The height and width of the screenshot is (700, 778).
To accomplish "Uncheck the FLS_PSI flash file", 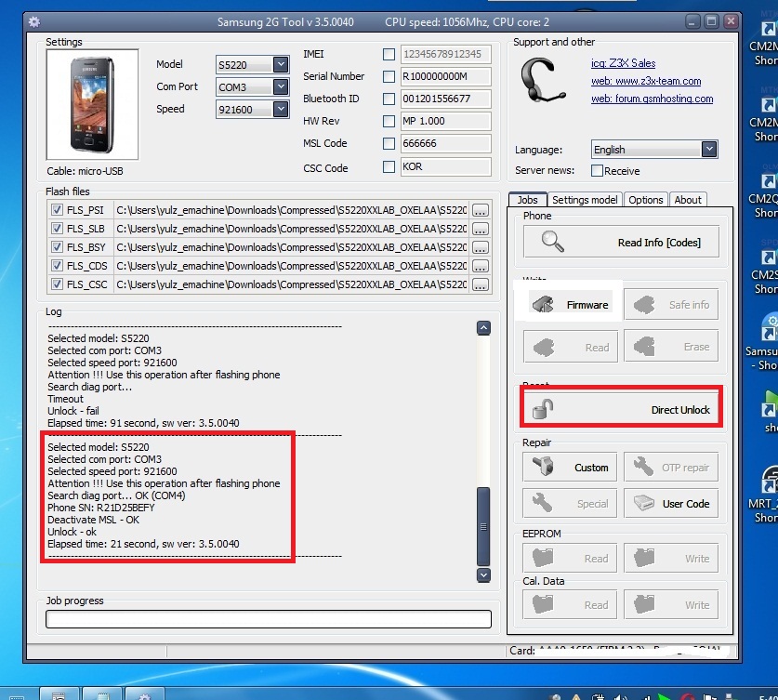I will 57,210.
